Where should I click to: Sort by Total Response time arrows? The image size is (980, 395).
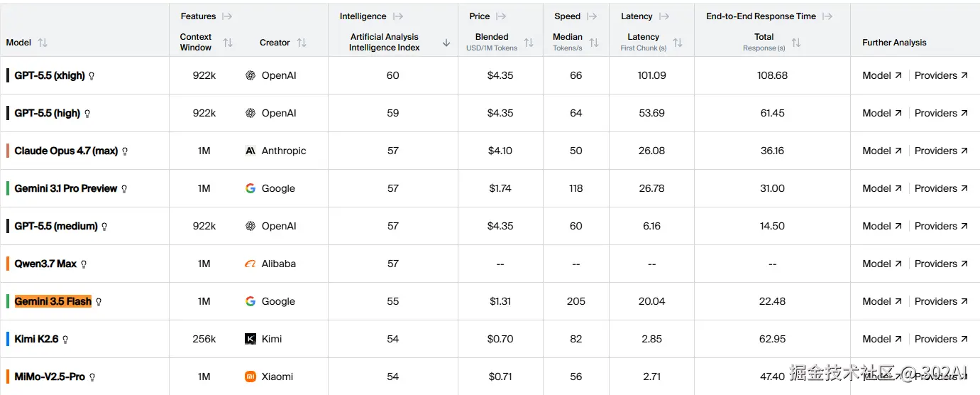pos(796,43)
